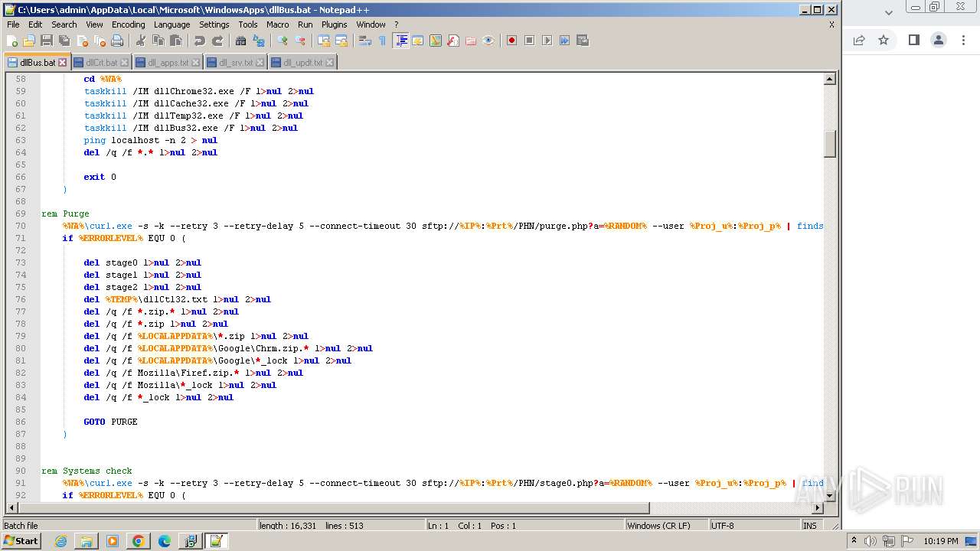This screenshot has height=551, width=980.
Task: Open the Settings menu
Action: (x=214, y=24)
